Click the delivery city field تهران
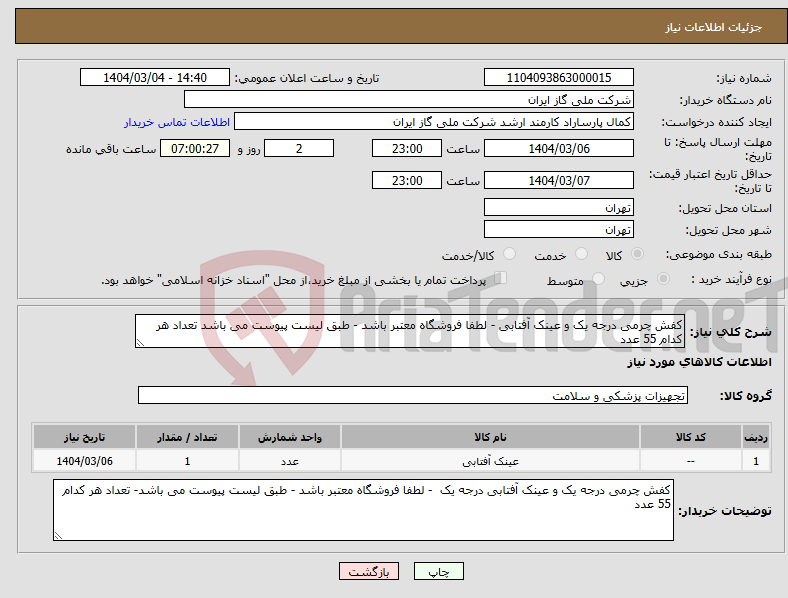 (x=558, y=229)
